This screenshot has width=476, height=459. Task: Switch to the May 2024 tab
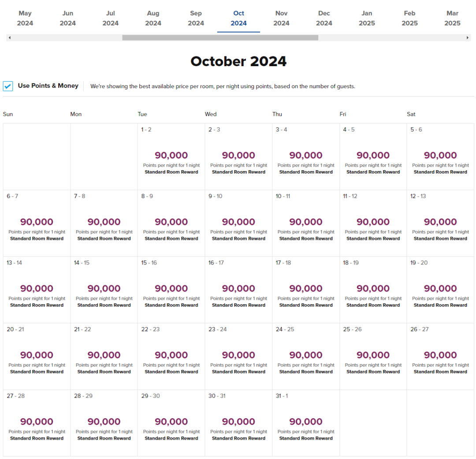25,19
